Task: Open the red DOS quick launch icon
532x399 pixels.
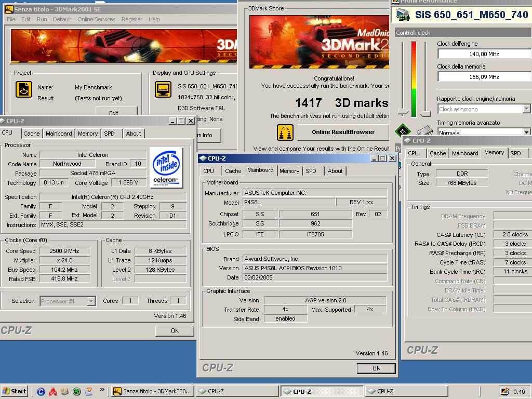Action: pyautogui.click(x=53, y=392)
